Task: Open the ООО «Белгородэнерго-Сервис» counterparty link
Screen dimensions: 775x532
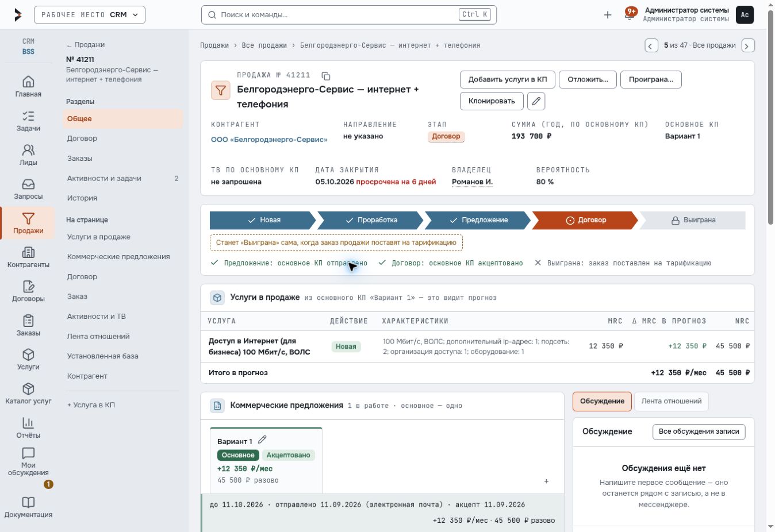Action: pyautogui.click(x=269, y=140)
